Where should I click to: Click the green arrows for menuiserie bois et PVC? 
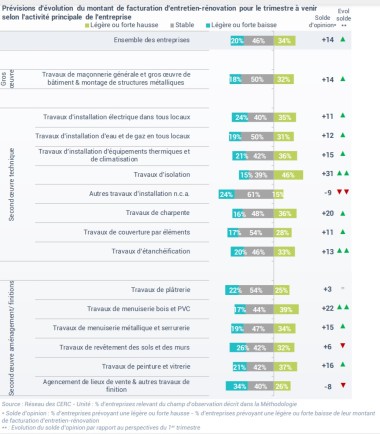(343, 307)
